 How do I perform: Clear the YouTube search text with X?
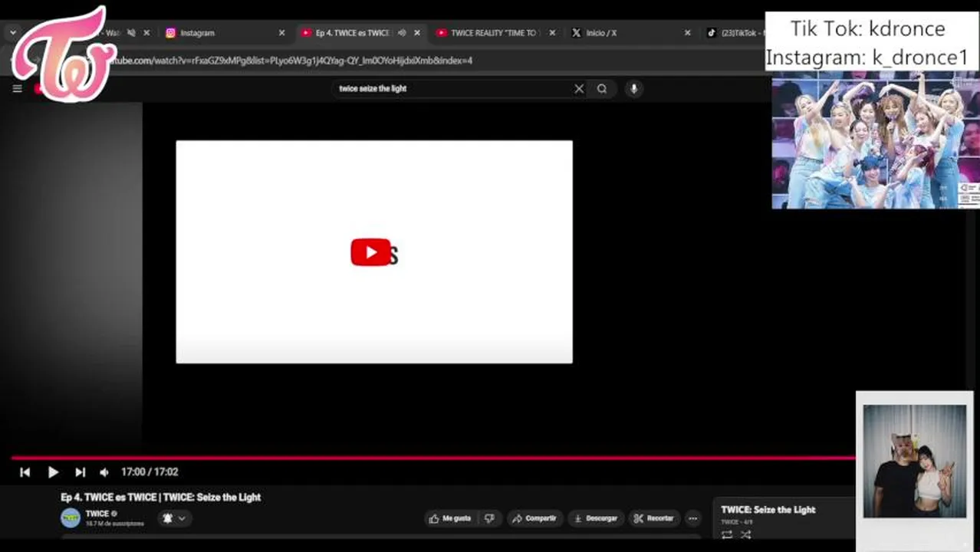(579, 89)
